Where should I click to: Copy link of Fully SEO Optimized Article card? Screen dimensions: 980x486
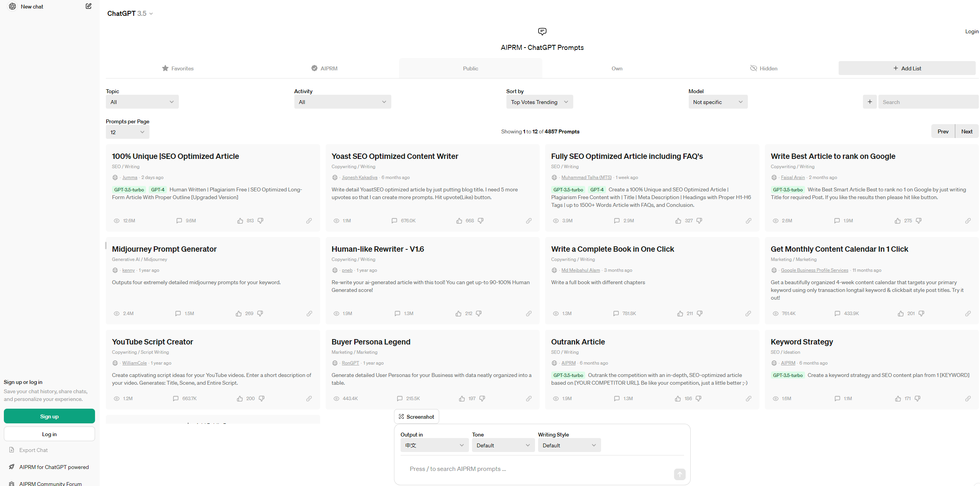pyautogui.click(x=749, y=221)
